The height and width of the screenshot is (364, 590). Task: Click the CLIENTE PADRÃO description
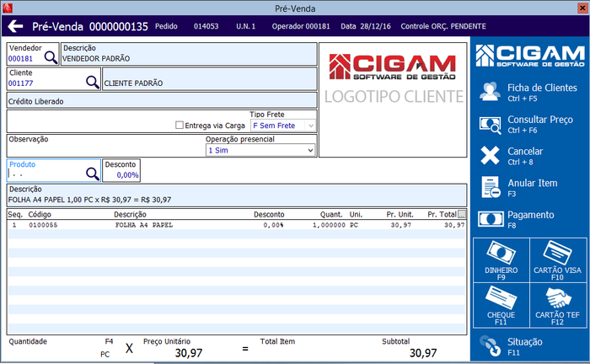click(x=133, y=83)
